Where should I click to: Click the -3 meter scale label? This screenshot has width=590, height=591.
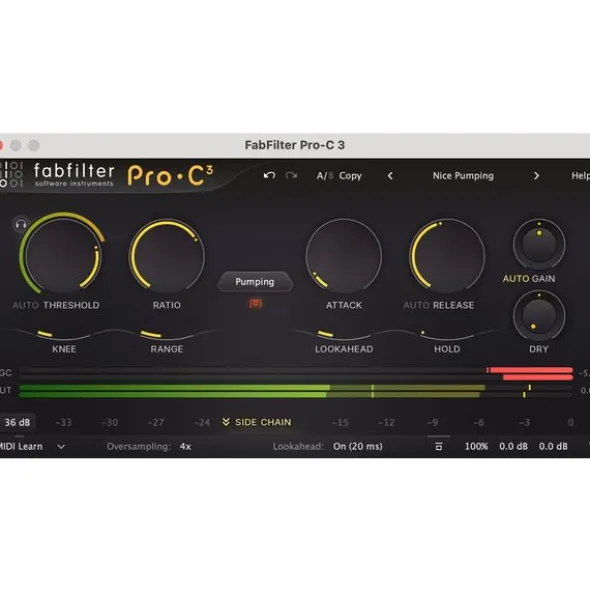pos(524,423)
